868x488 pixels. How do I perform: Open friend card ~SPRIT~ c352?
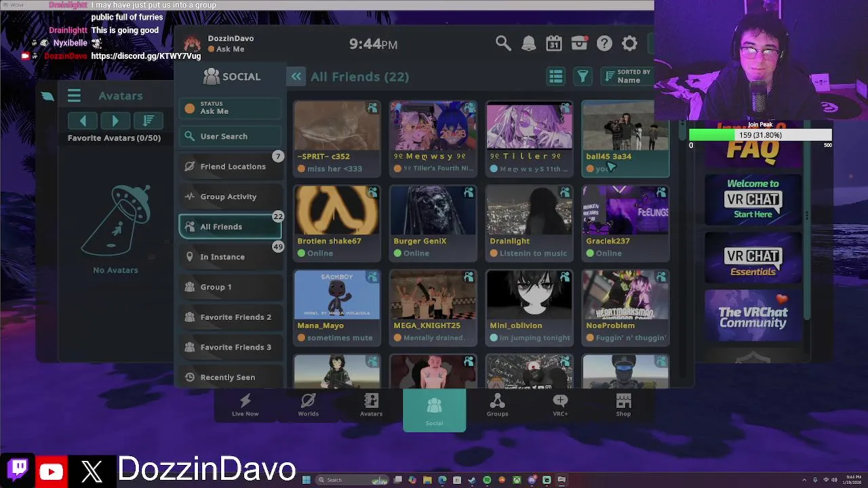337,138
